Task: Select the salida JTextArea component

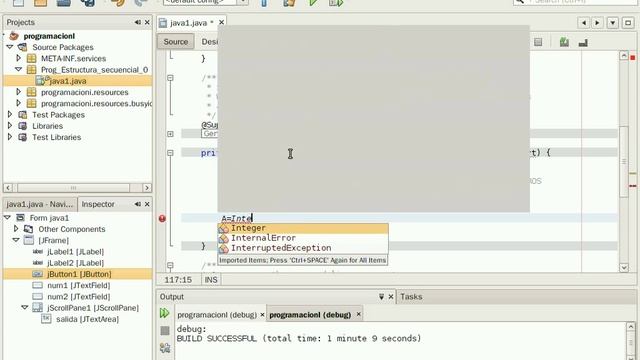Action: pyautogui.click(x=87, y=319)
